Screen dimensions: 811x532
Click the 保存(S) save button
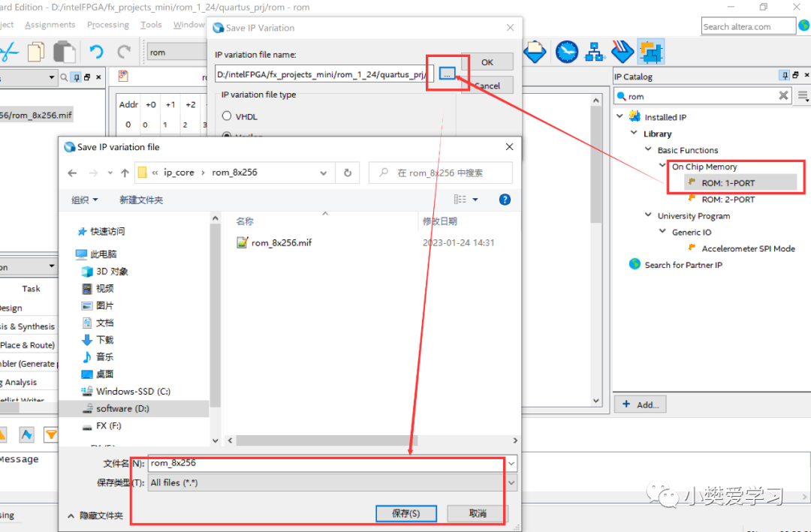[x=406, y=513]
